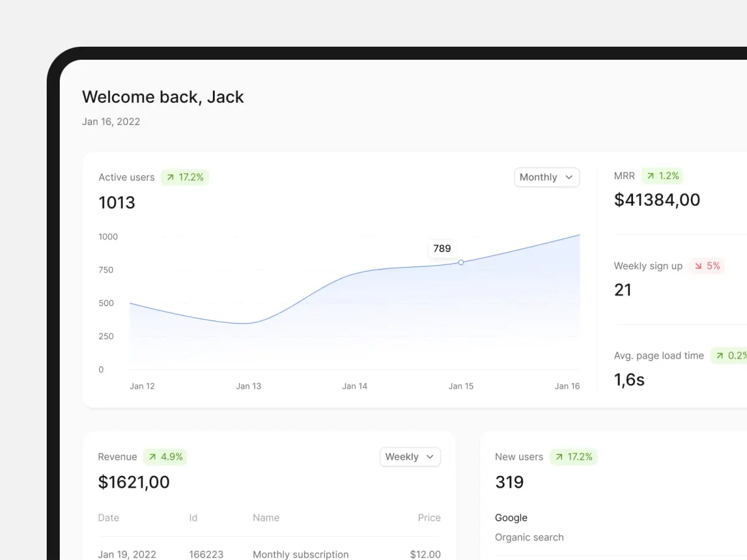Click the Google traffic source entry
The image size is (747, 560).
(511, 518)
